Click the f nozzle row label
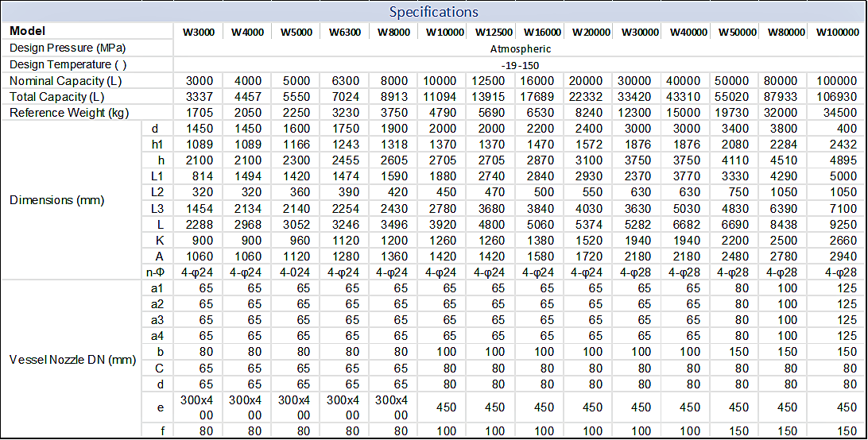Image resolution: width=868 pixels, height=440 pixels. click(x=162, y=430)
